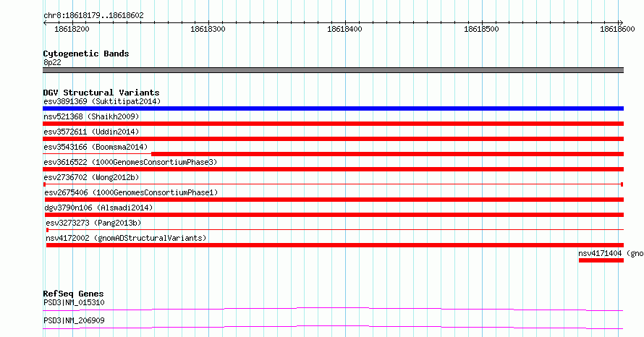Click the Cytogenetic Bands track title
This screenshot has height=337, width=644.
[x=86, y=54]
